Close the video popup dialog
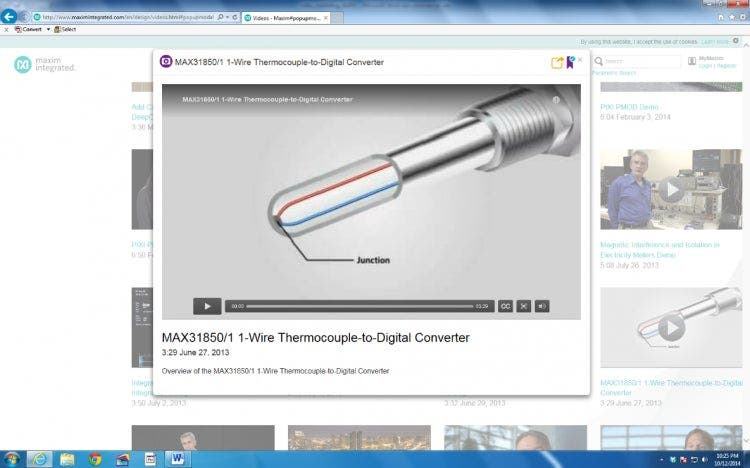The height and width of the screenshot is (468, 750). (x=580, y=60)
